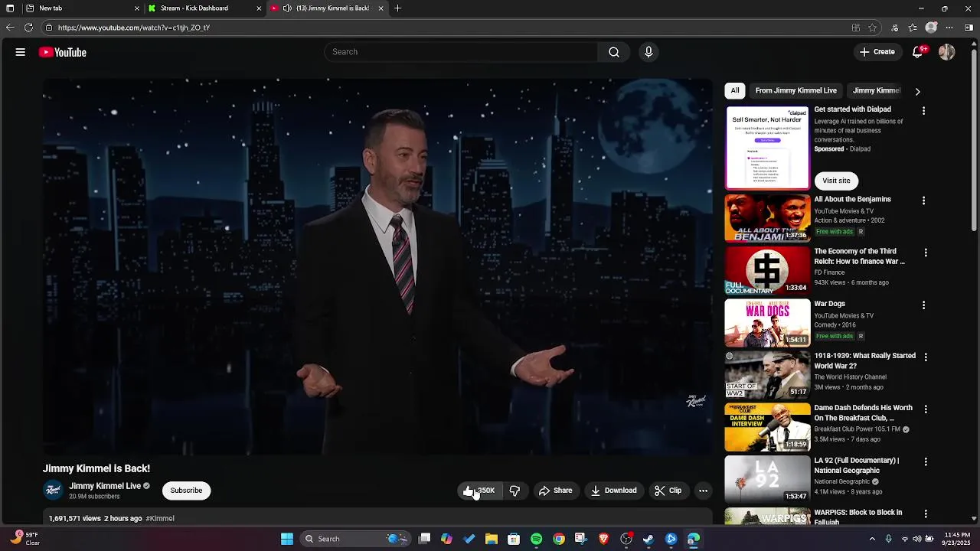This screenshot has width=980, height=551.
Task: Open options for War Dogs
Action: coord(923,305)
